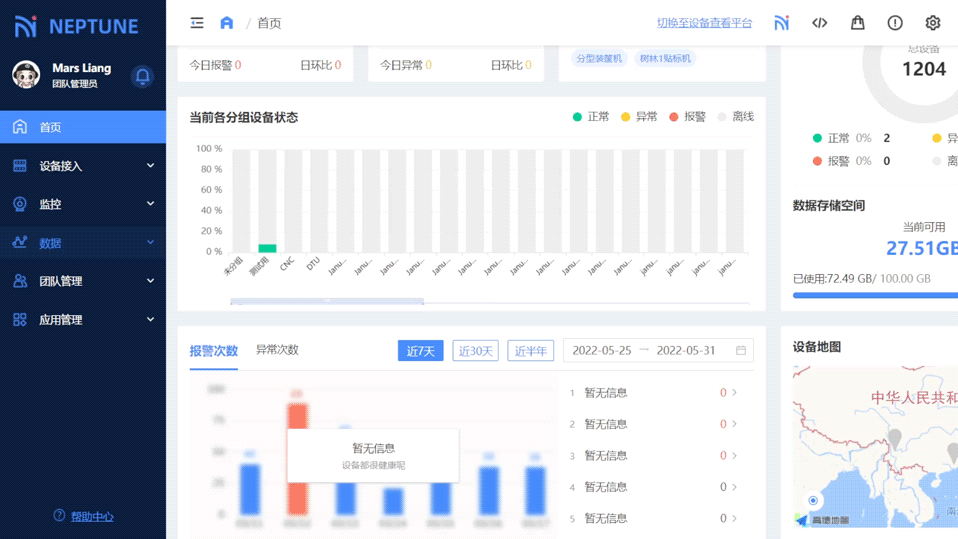Viewport: 958px width, 539px height.
Task: Open the code developer icon
Action: (x=819, y=23)
